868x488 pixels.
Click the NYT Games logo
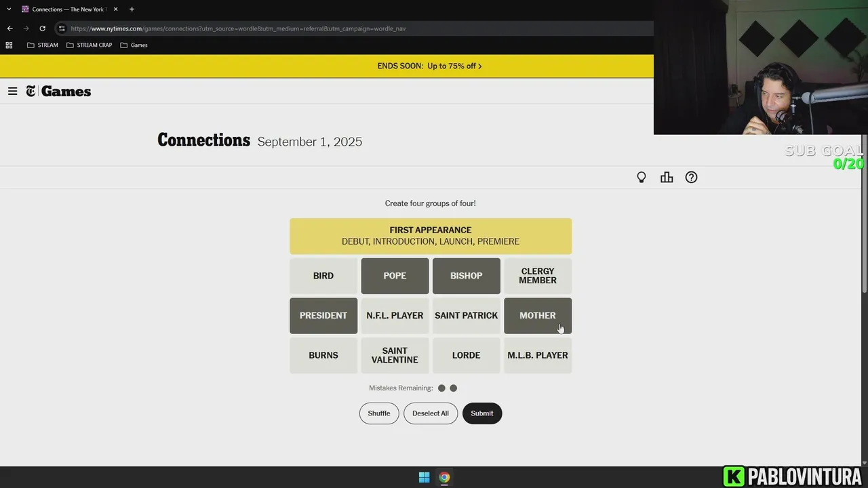58,91
